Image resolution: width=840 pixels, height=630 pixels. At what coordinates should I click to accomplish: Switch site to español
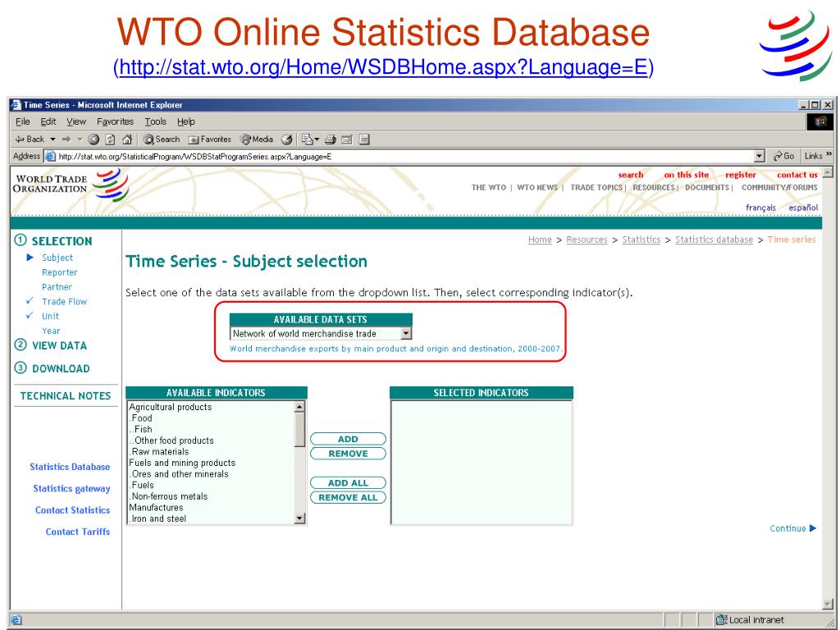[x=803, y=208]
